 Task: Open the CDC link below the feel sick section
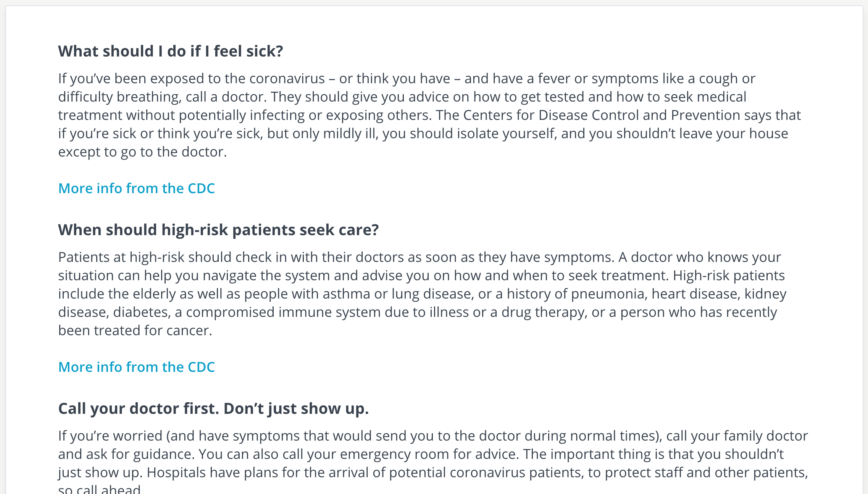136,188
